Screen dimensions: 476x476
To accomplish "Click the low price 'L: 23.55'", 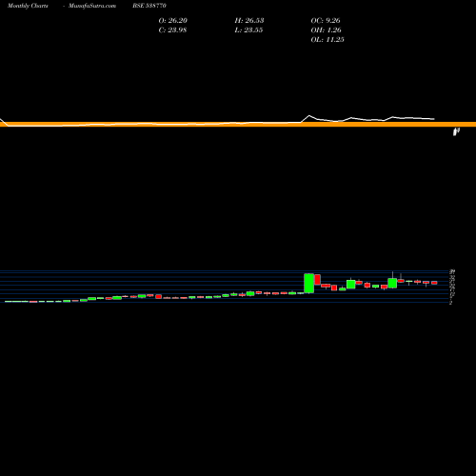I will coord(248,30).
